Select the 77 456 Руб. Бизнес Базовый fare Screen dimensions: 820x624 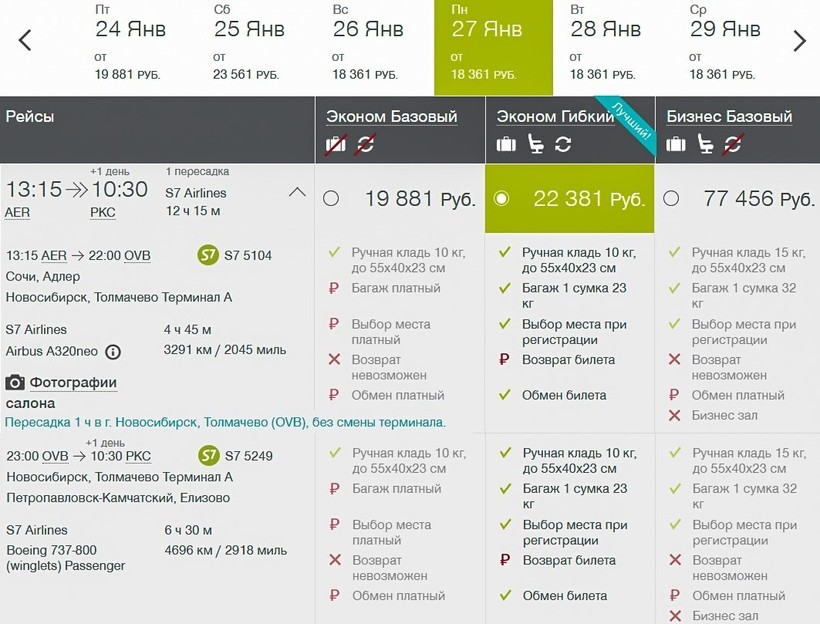point(671,199)
